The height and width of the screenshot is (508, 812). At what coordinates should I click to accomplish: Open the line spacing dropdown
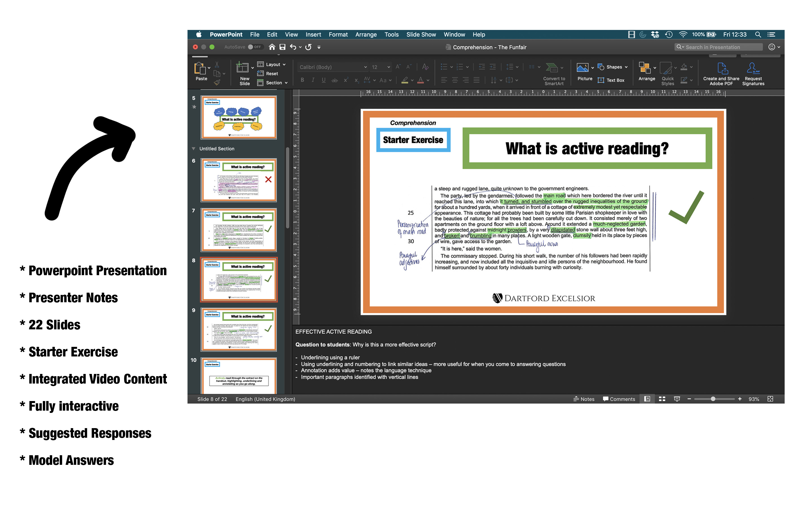pos(512,67)
